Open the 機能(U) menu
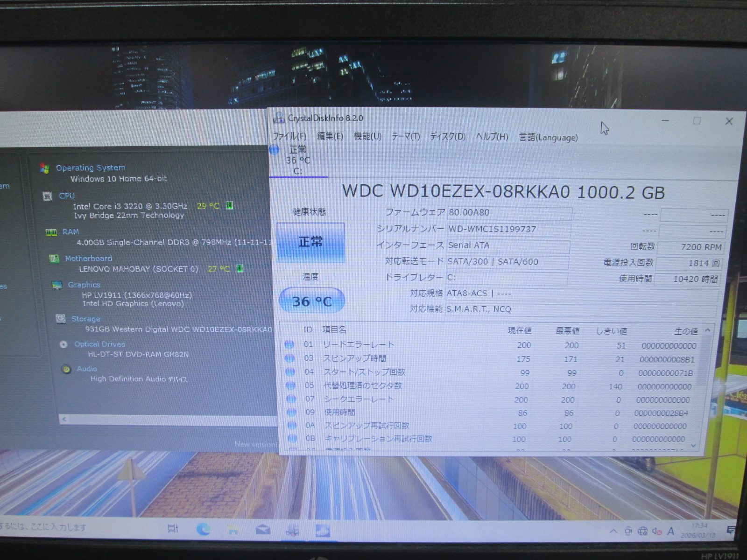This screenshot has height=560, width=747. (367, 136)
